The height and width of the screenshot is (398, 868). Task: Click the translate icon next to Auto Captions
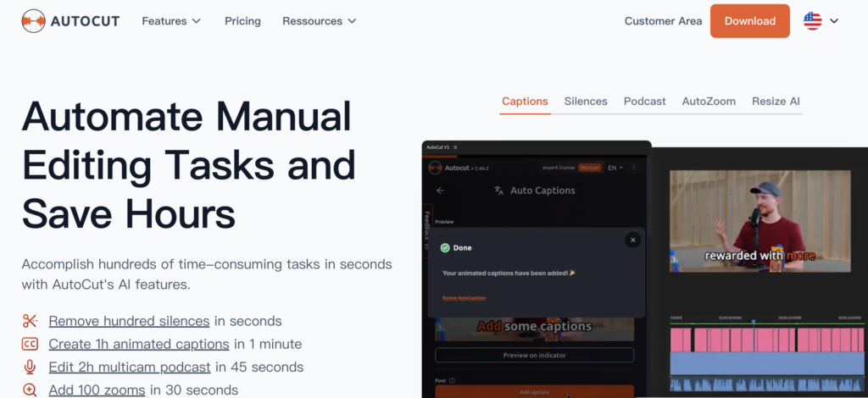pyautogui.click(x=498, y=191)
